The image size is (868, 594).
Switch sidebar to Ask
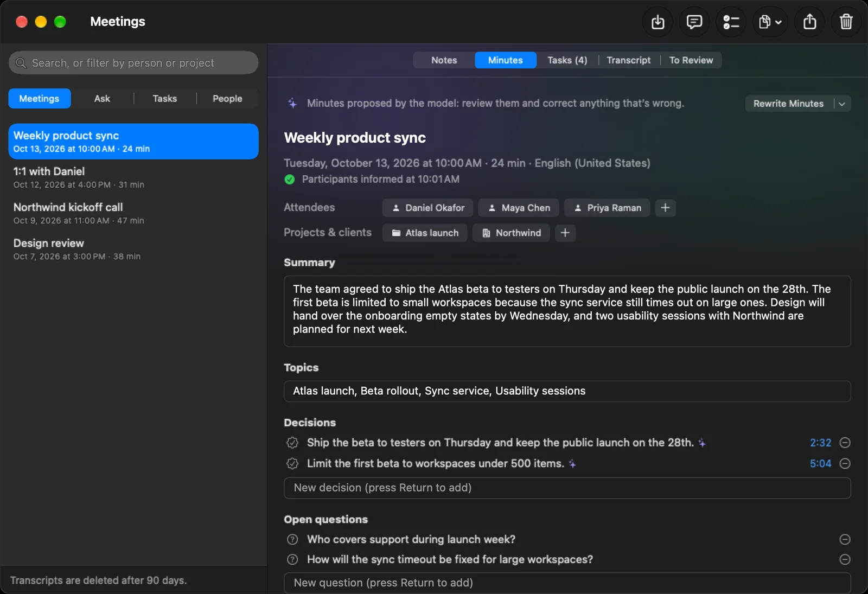102,99
